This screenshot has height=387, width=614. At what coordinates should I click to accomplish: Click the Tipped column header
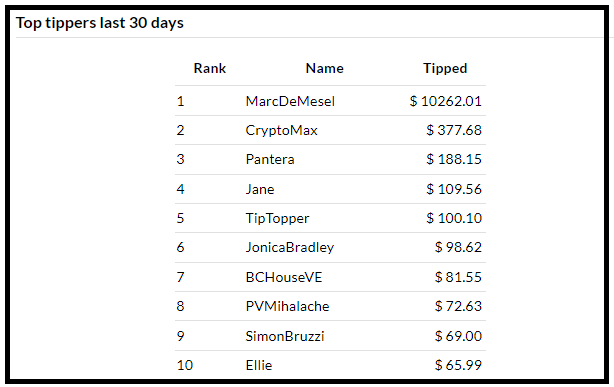pyautogui.click(x=445, y=68)
